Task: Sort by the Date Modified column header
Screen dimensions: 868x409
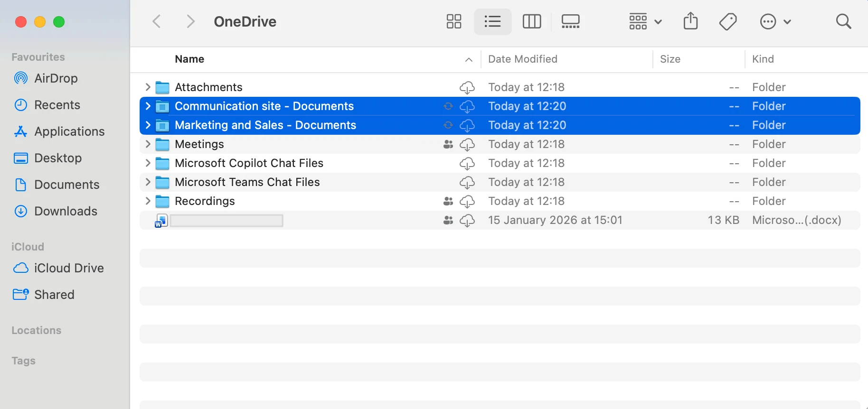Action: (x=523, y=59)
